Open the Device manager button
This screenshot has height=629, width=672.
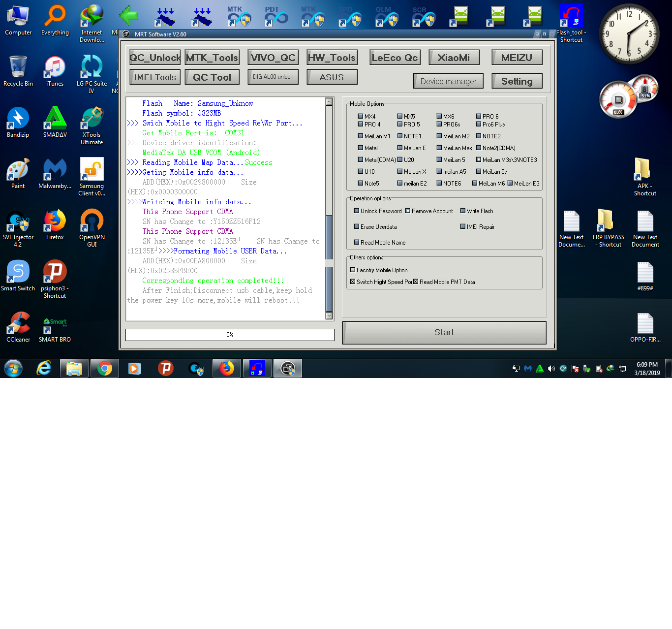tap(448, 81)
